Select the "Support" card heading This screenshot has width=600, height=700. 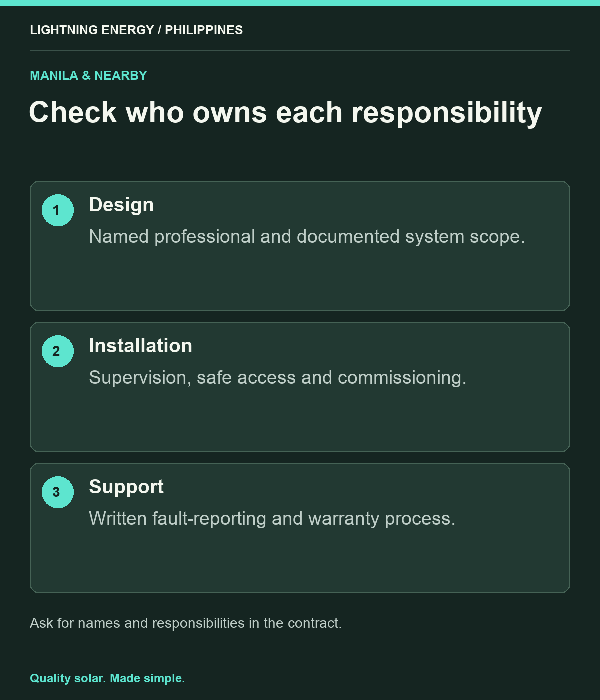point(126,487)
